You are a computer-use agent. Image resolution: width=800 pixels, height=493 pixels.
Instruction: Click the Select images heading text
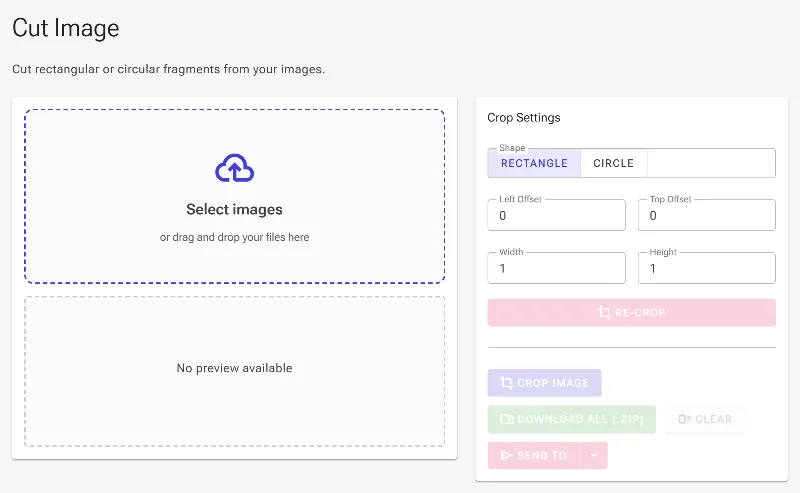click(234, 209)
